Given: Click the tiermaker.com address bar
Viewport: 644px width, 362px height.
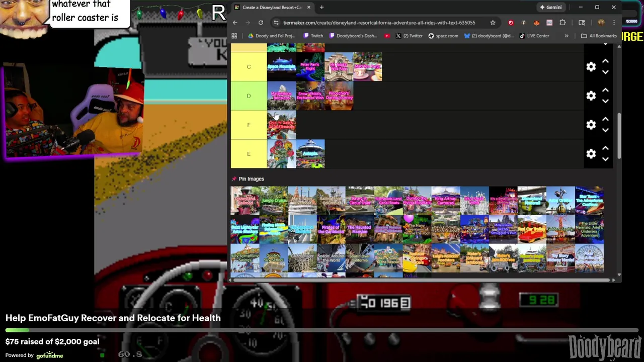Looking at the screenshot, I should [x=379, y=23].
